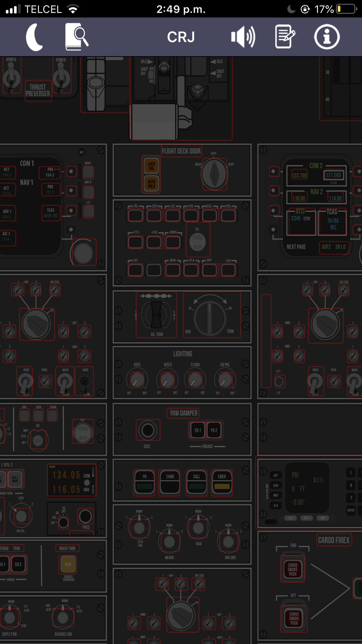Toggle night mode with the moon icon
This screenshot has width=362, height=644.
click(35, 37)
